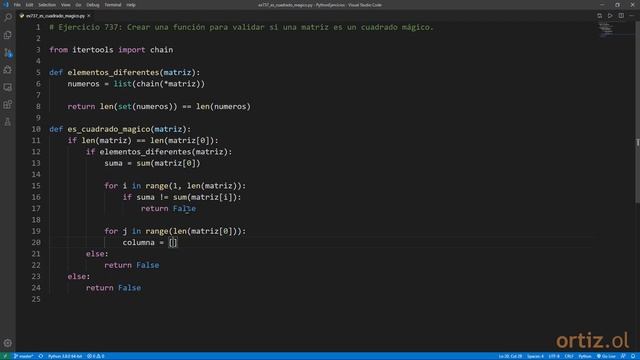
Task: Open the Terminal menu
Action: click(113, 5)
